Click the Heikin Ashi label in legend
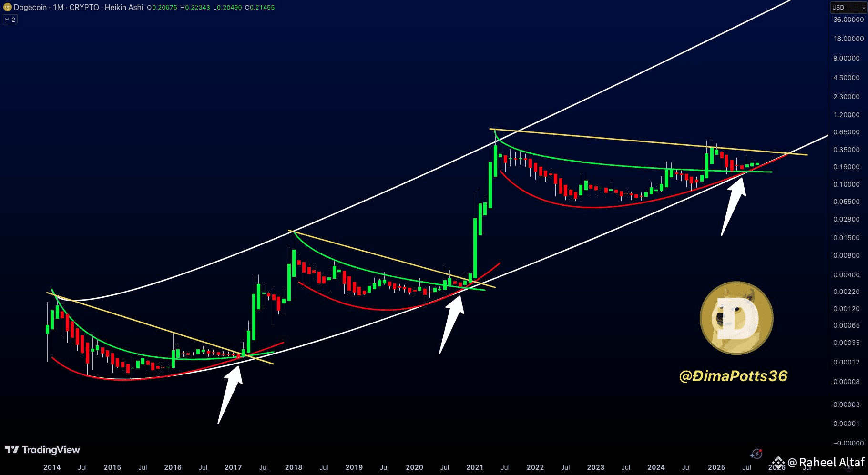The height and width of the screenshot is (475, 868). pyautogui.click(x=124, y=7)
